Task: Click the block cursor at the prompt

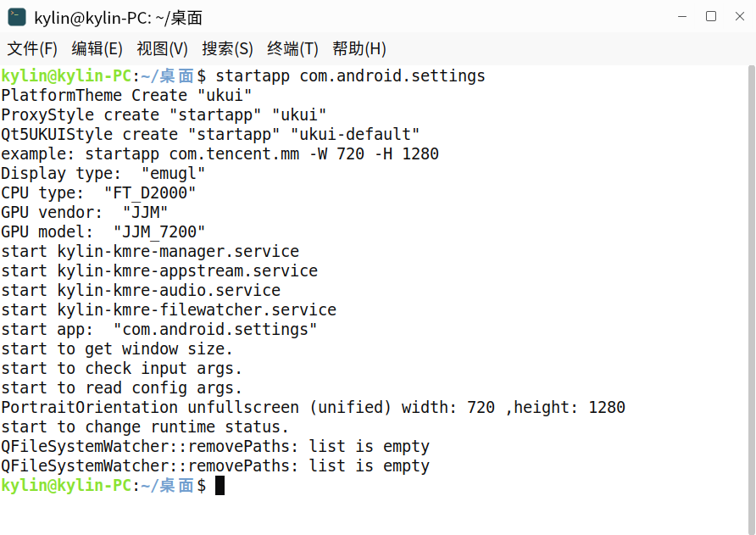Action: pos(220,485)
